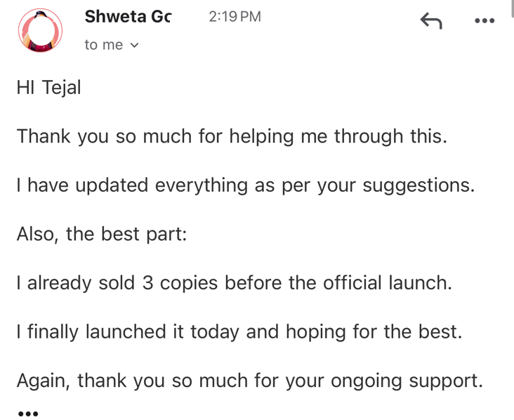514x420 pixels.
Task: Click the 'HI Tejal' greeting line
Action: click(49, 88)
